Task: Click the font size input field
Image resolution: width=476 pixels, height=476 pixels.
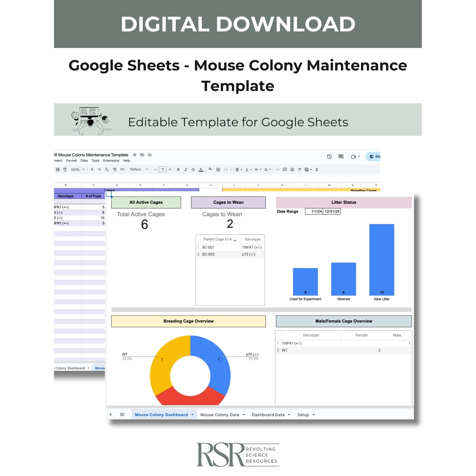Action: pos(162,169)
